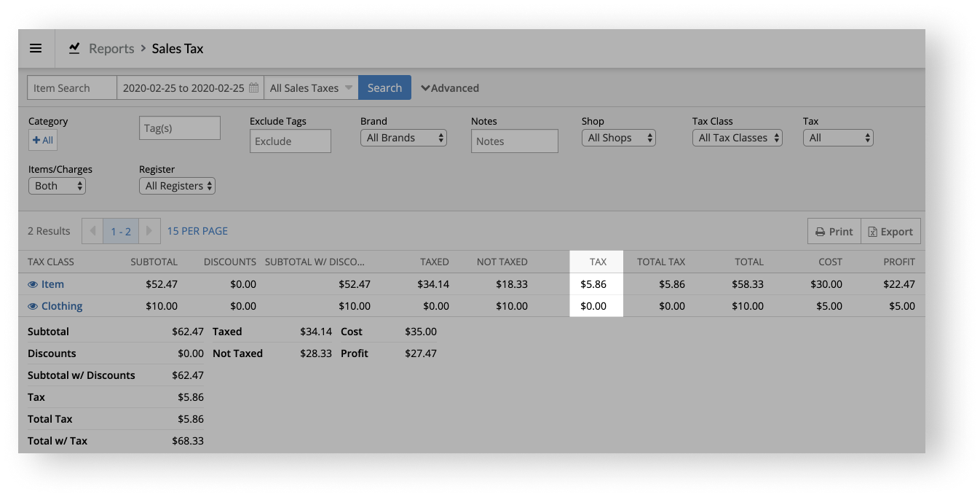Sort by the TAX CLASS column header
The image size is (980, 497).
tap(51, 262)
